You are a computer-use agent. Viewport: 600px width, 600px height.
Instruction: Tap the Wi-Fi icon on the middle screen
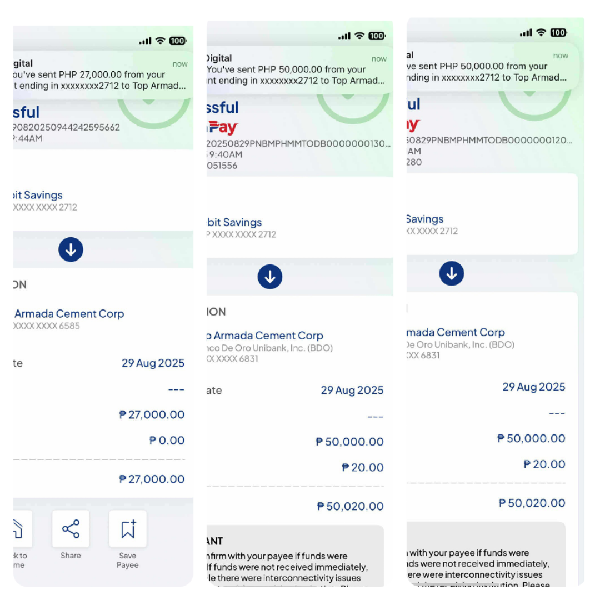pyautogui.click(x=359, y=36)
